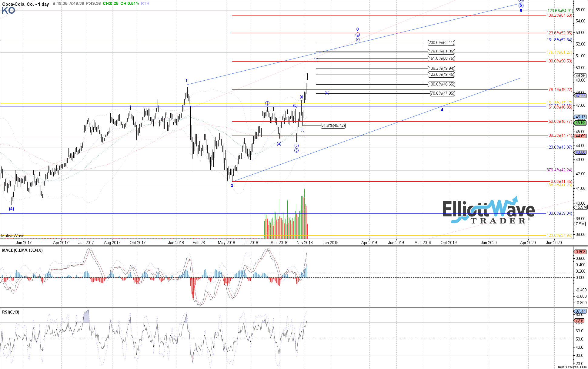Click the green 45.69 price axis tag
This screenshot has width=588, height=369.
(580, 123)
